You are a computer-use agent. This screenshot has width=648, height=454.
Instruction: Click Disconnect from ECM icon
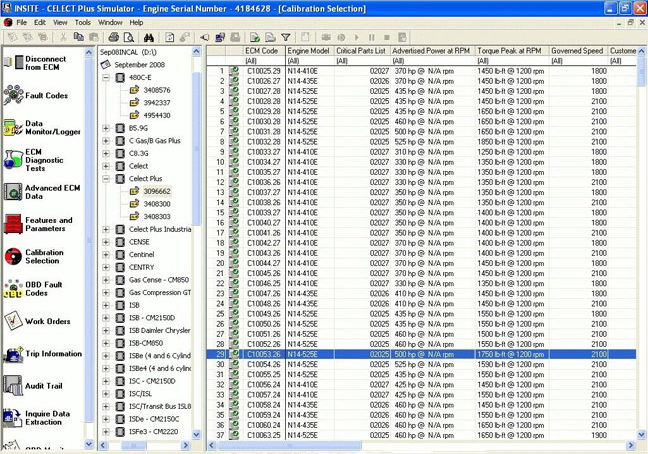(13, 62)
